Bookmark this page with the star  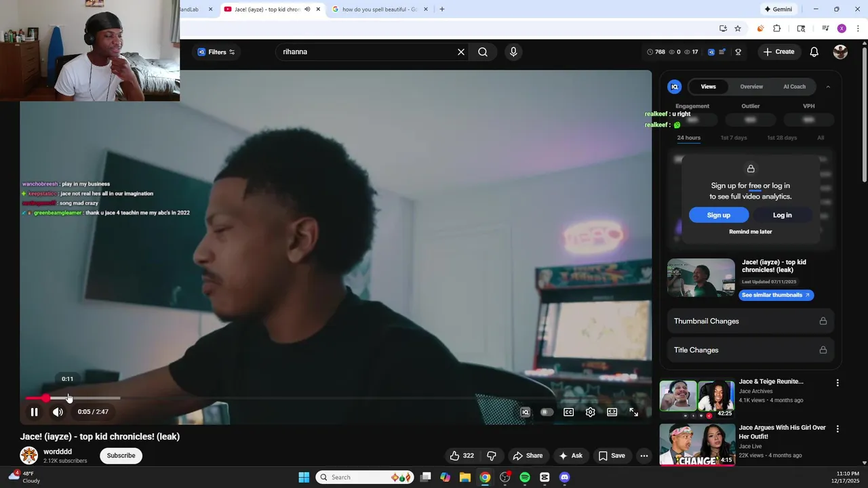click(x=738, y=28)
